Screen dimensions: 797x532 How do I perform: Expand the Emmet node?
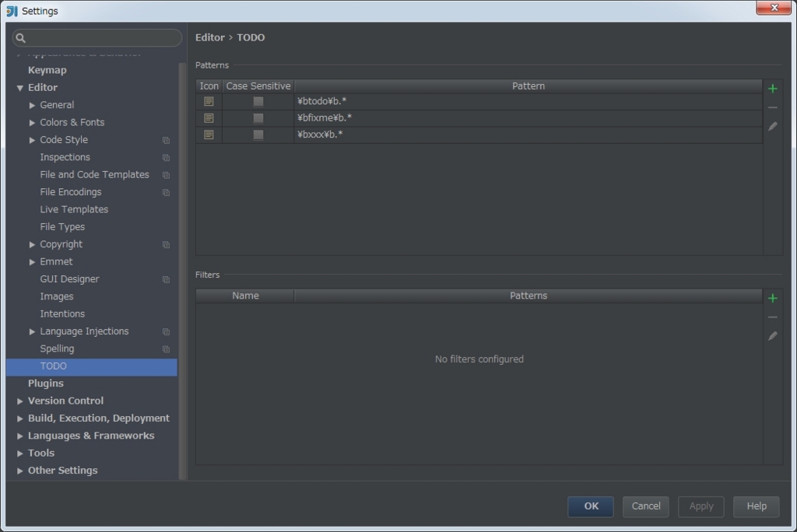pos(32,261)
